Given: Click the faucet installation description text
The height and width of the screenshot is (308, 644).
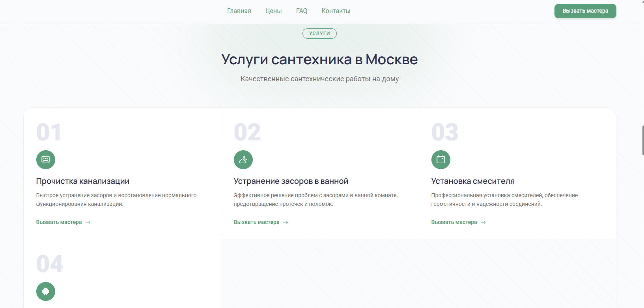Looking at the screenshot, I should [504, 200].
